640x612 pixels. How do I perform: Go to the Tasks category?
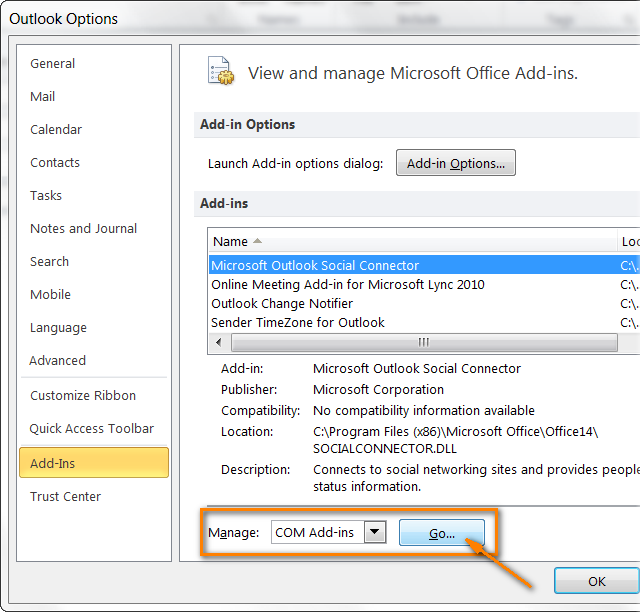point(46,196)
